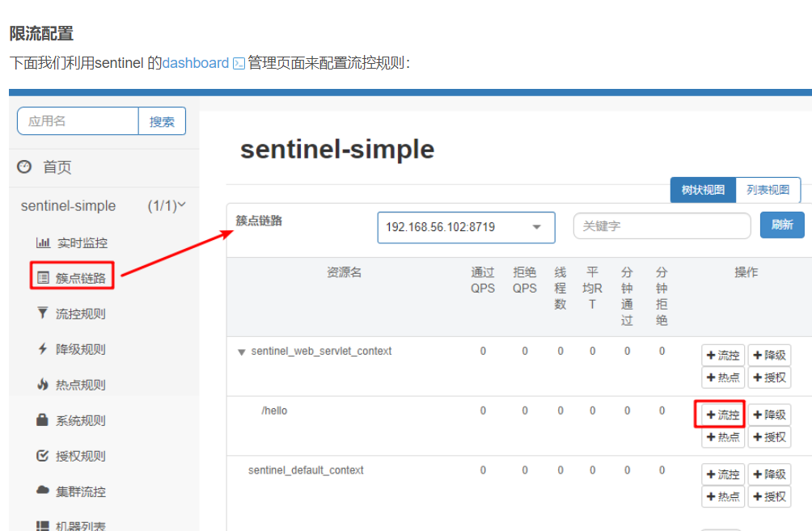The width and height of the screenshot is (812, 531).
Task: Select the /hello resource name
Action: 274,411
